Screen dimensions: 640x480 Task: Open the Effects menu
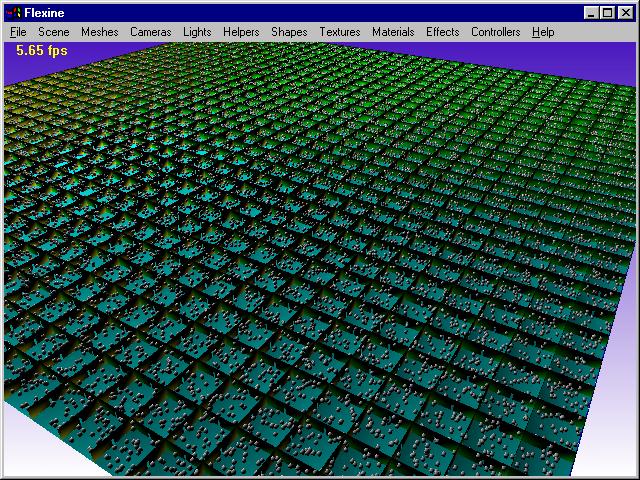pyautogui.click(x=442, y=32)
